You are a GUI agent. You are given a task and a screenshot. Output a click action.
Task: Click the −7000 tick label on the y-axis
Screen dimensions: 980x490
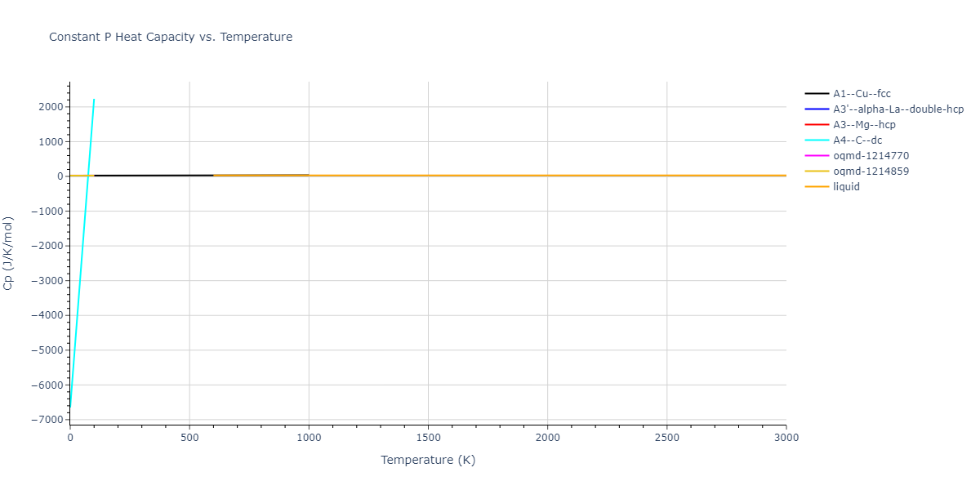pos(48,420)
